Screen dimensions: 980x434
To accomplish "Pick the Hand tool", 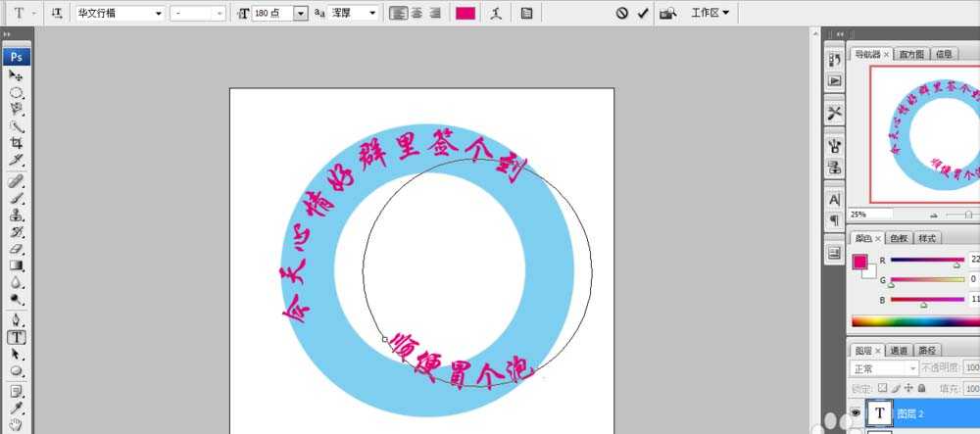I will [x=17, y=424].
